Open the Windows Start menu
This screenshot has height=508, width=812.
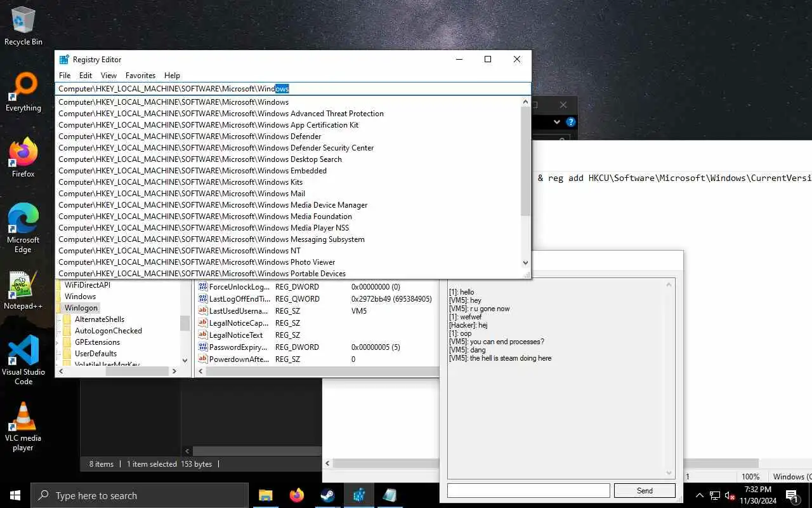click(x=15, y=495)
